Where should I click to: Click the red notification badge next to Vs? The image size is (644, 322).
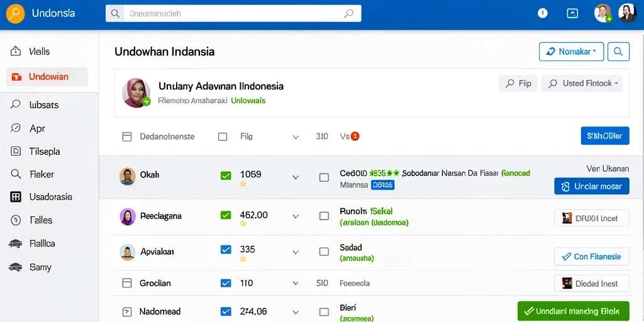click(x=355, y=136)
